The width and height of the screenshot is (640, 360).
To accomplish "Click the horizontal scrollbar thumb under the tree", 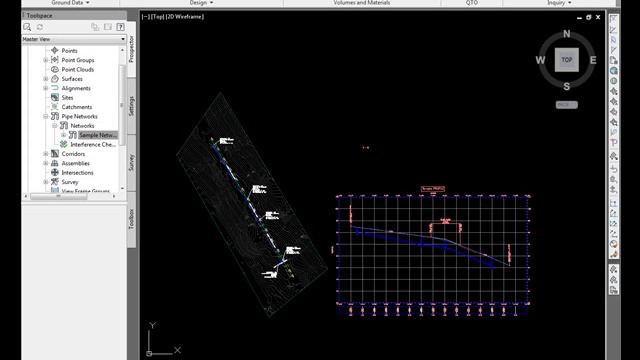I will point(59,196).
